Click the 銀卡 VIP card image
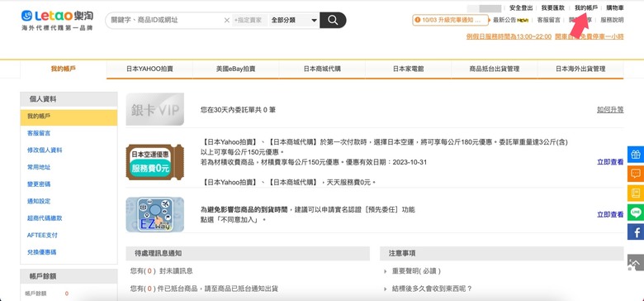 pyautogui.click(x=155, y=109)
